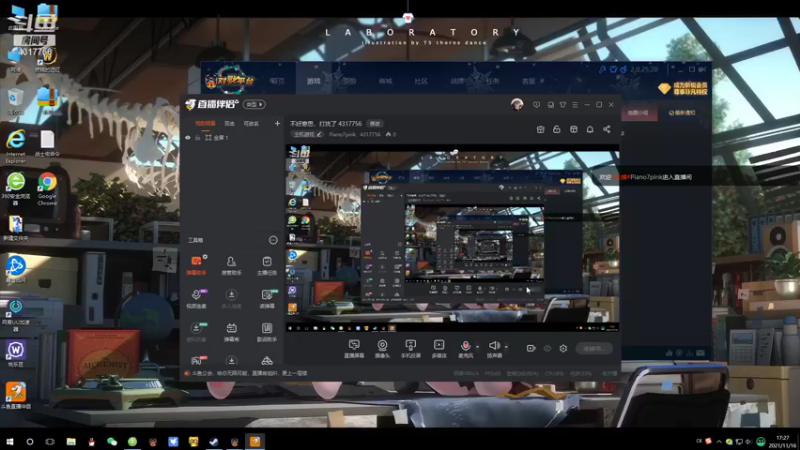Open the Recycle Bin desktop icon

(x=15, y=101)
